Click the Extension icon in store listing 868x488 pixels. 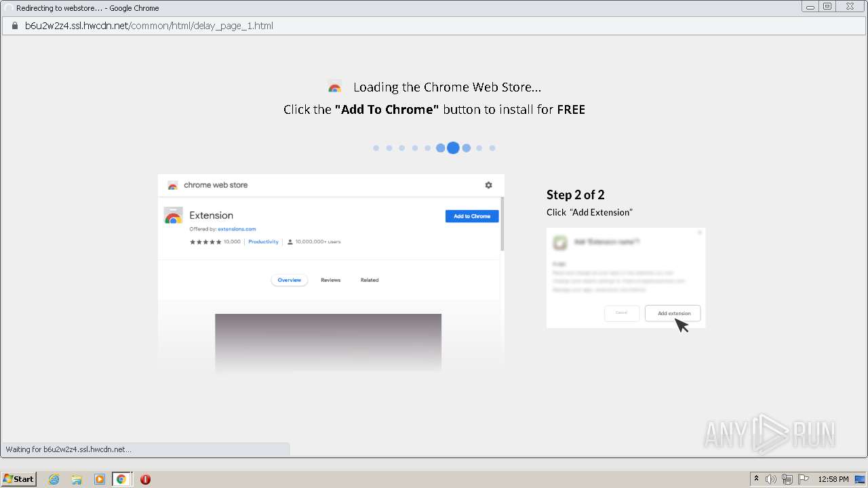tap(174, 216)
